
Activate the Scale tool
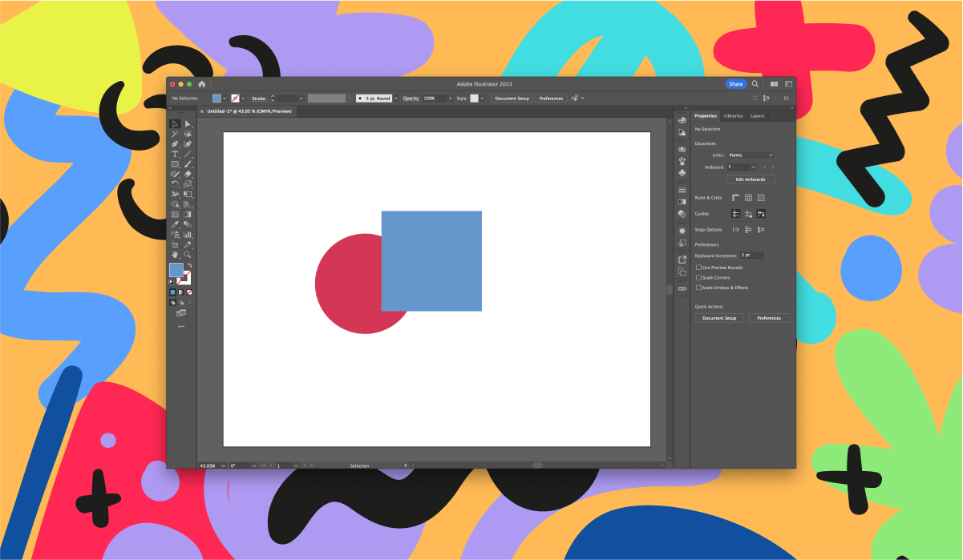click(186, 183)
